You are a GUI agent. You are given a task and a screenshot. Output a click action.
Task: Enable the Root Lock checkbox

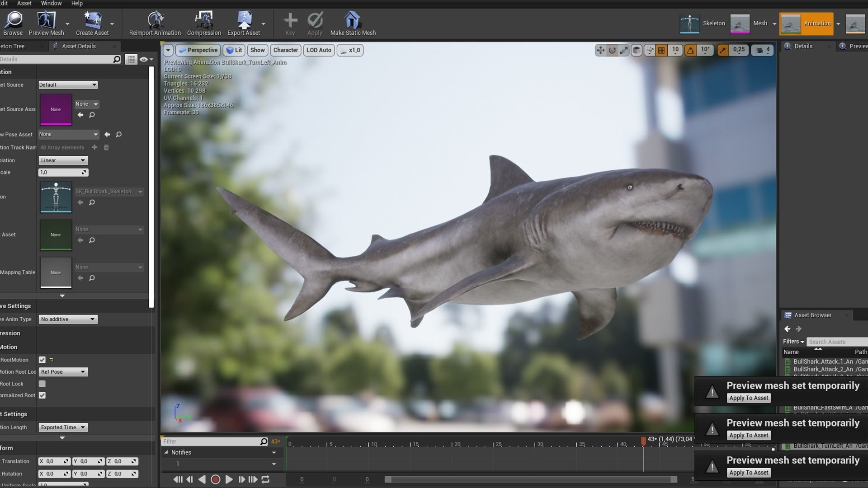[42, 384]
